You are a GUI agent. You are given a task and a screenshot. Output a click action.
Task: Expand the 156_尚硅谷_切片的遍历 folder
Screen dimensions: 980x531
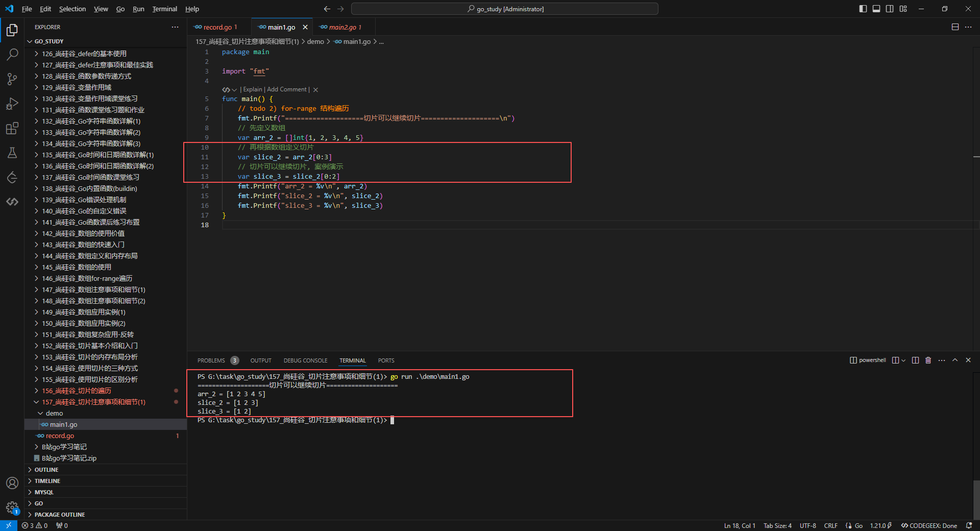(x=106, y=391)
